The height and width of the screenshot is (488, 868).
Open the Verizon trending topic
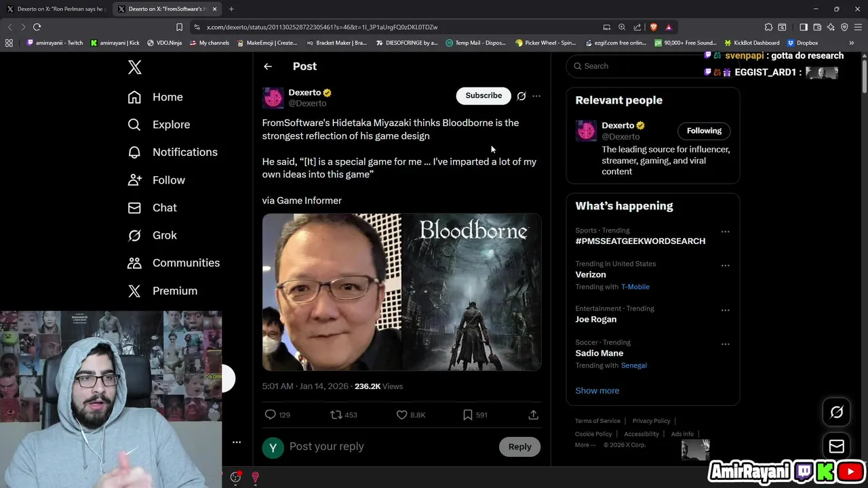coord(591,274)
